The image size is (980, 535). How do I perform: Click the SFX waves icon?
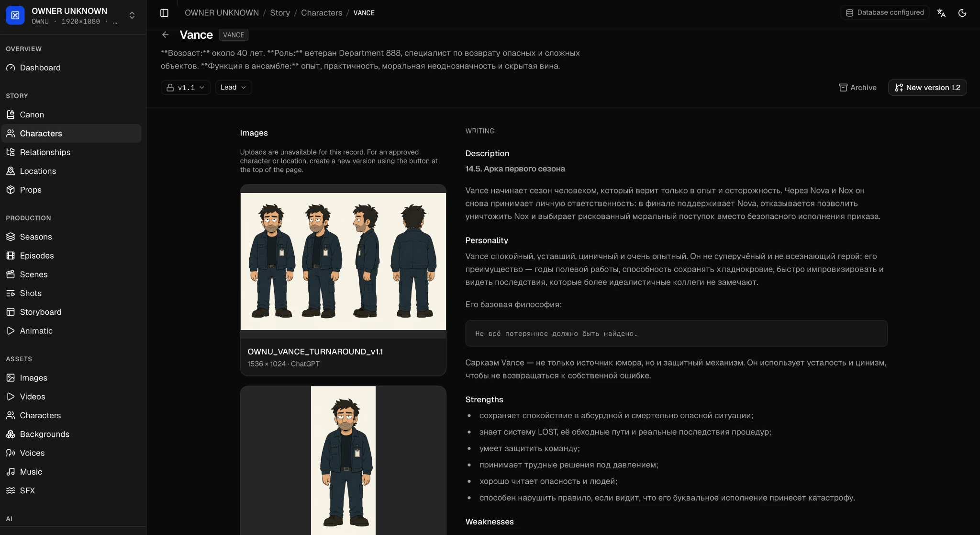(x=11, y=490)
